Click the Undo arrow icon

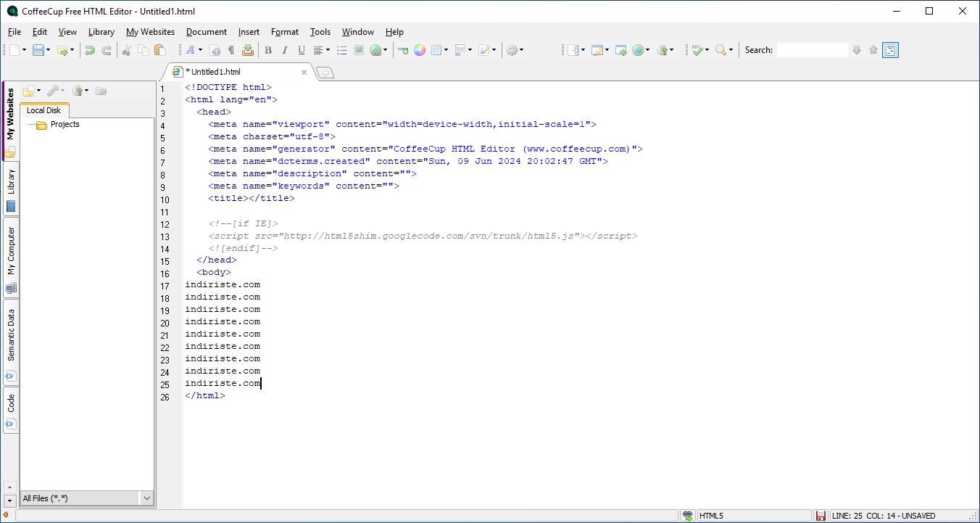coord(89,50)
